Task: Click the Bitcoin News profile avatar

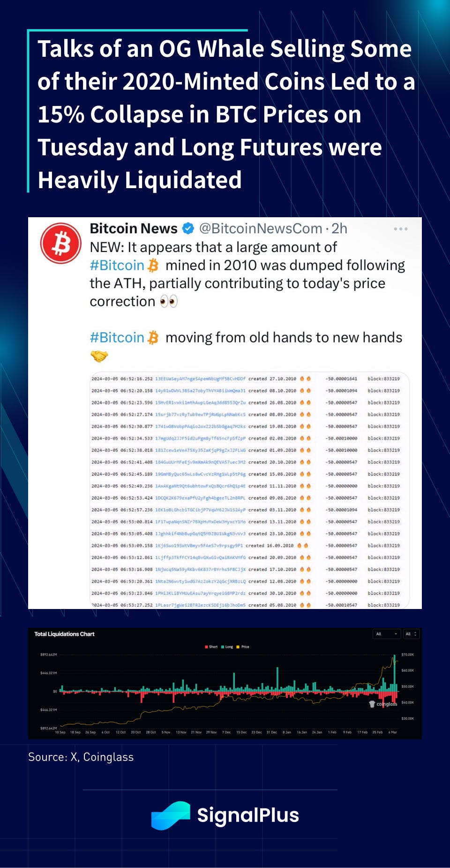Action: point(60,243)
